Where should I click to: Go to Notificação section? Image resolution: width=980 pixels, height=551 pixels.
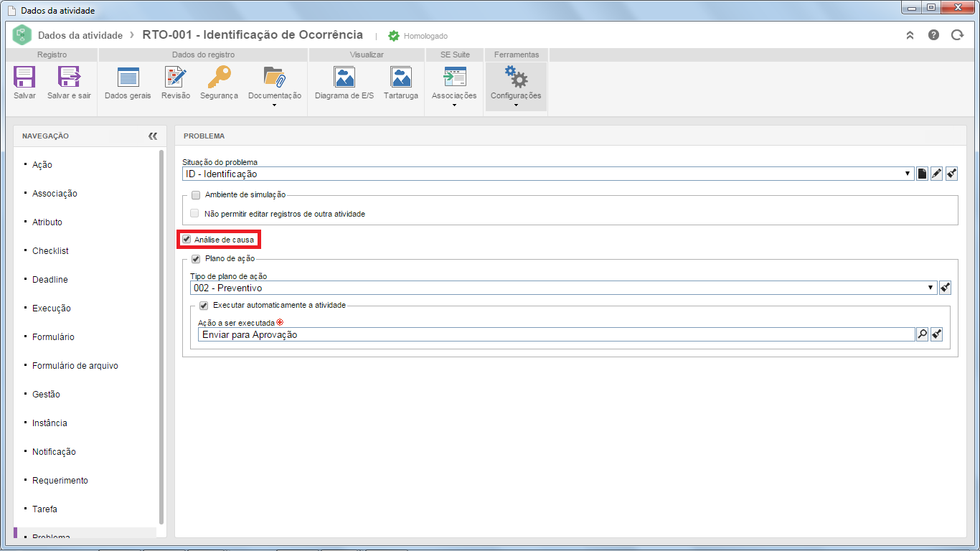54,452
